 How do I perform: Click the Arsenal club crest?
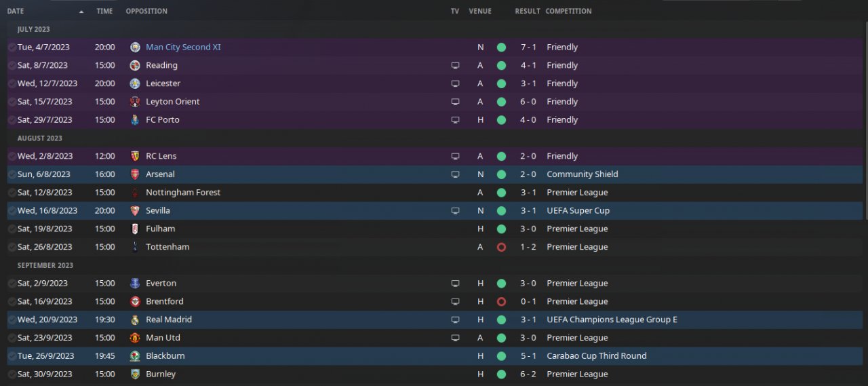tap(135, 174)
